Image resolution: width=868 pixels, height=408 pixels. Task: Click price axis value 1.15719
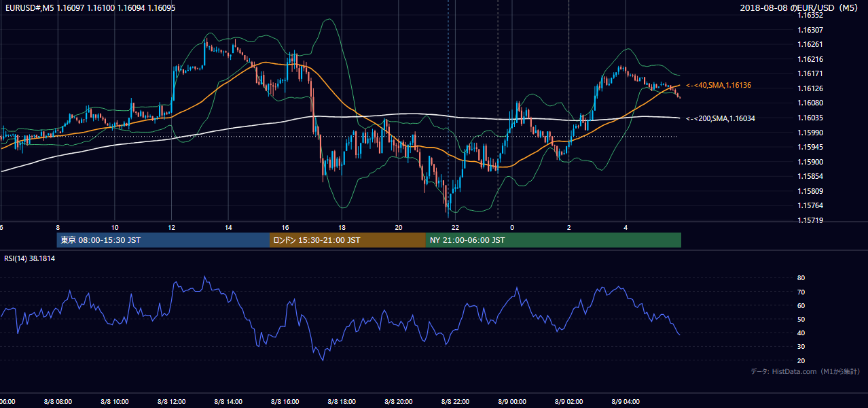(x=810, y=220)
